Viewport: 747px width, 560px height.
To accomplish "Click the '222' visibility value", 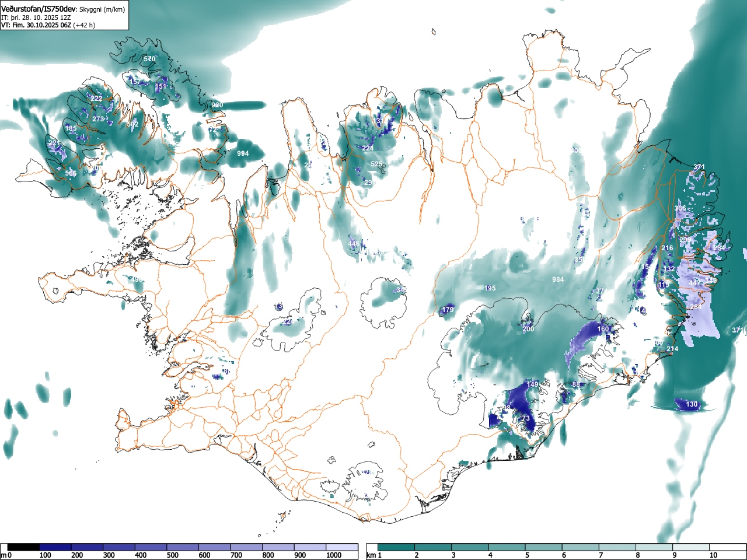I will point(96,99).
